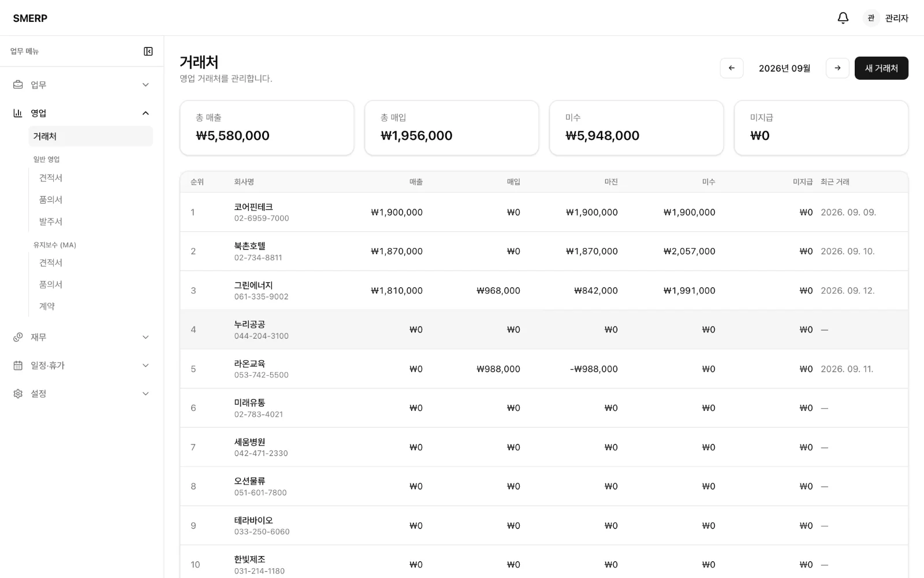
Task: Expand the 재무 menu chevron
Action: point(146,337)
